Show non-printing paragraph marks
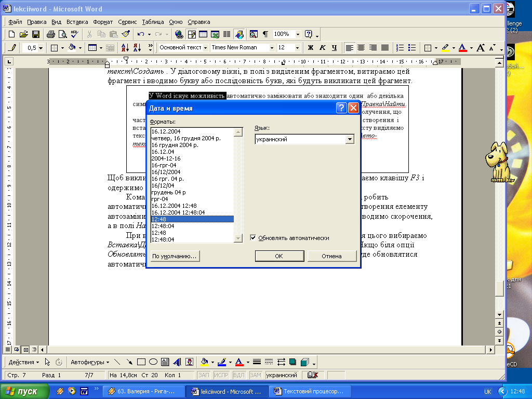Screen dimensions: 532x399 click(x=265, y=34)
